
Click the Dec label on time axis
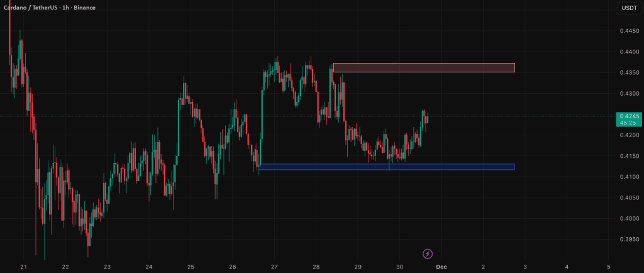point(441,267)
